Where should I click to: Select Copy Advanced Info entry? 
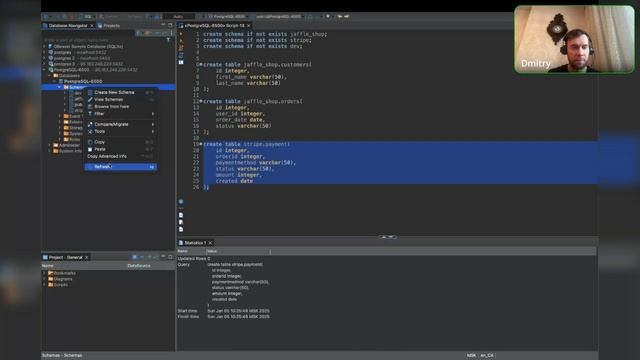[x=120, y=156]
